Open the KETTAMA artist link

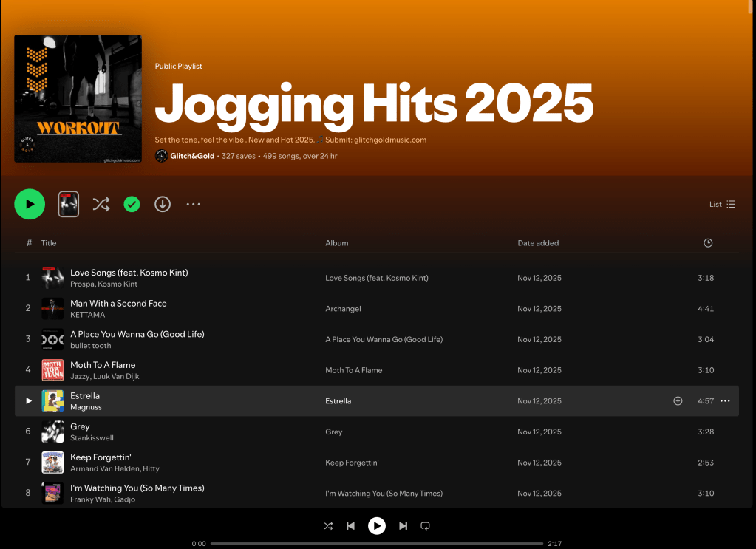(88, 315)
